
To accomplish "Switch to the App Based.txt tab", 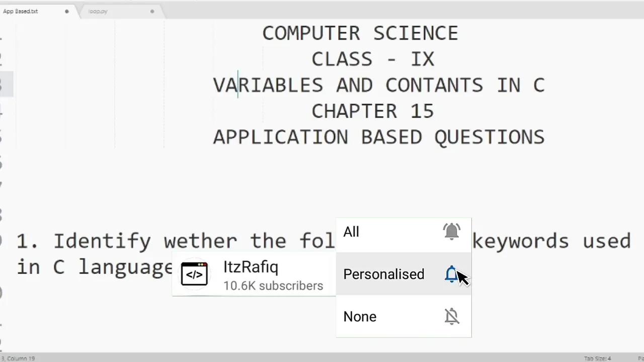I will click(x=21, y=11).
